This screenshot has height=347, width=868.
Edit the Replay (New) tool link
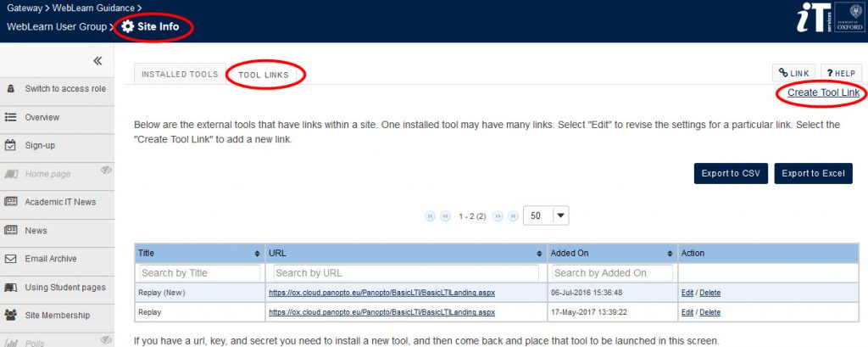pos(687,293)
